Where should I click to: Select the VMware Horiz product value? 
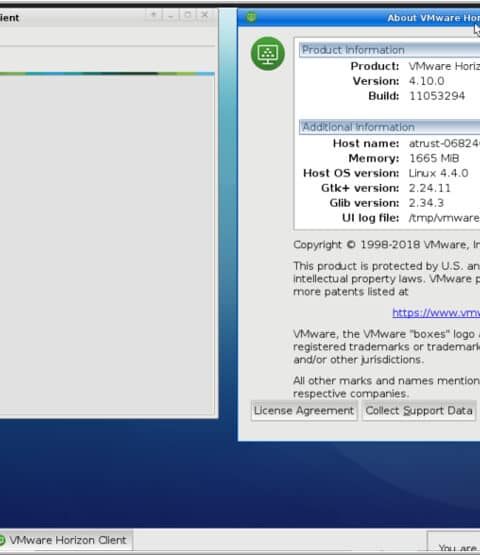(x=444, y=66)
